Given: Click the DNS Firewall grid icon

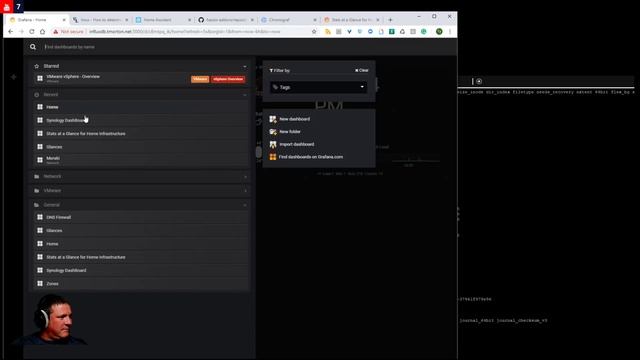Looking at the screenshot, I should [x=40, y=217].
